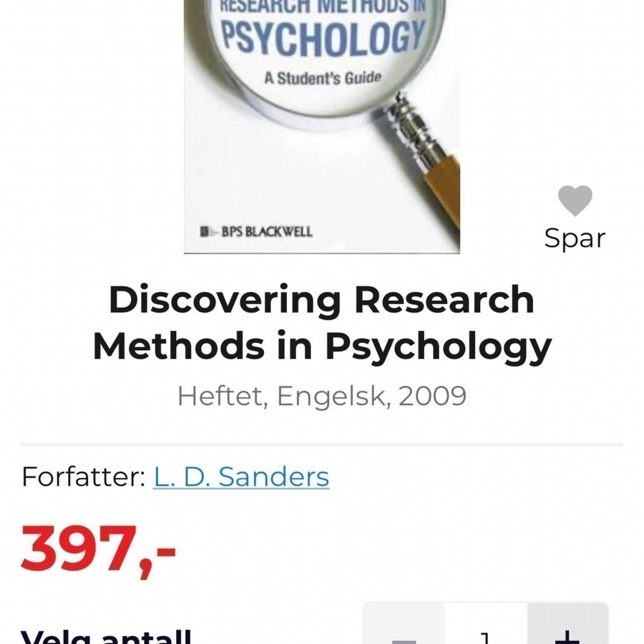Screen dimensions: 644x644
Task: Save the book with the heart icon
Action: (x=575, y=200)
